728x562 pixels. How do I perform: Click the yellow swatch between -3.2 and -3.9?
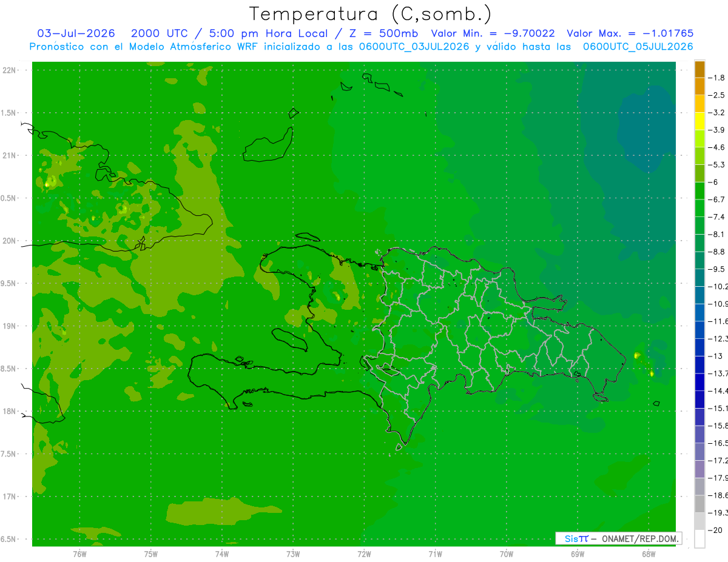(x=699, y=121)
